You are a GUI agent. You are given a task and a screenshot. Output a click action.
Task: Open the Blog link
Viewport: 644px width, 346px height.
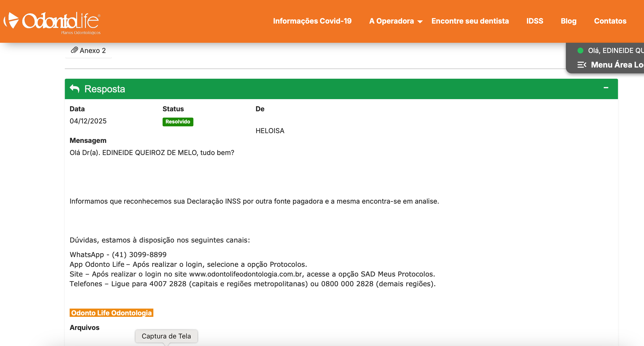pos(569,21)
